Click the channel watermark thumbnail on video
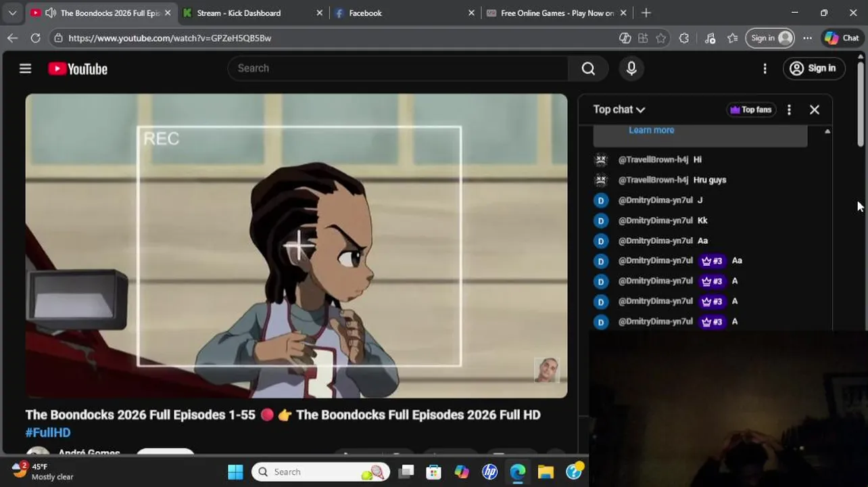 (546, 370)
